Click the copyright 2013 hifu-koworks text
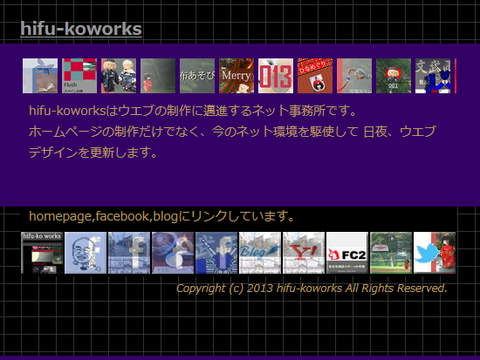This screenshot has height=360, width=480. (x=311, y=288)
